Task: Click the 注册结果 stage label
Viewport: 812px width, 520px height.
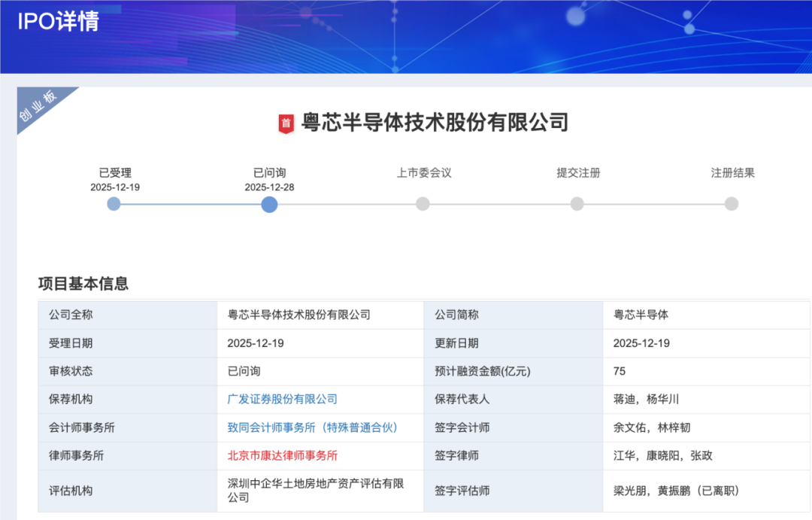Action: [x=732, y=172]
